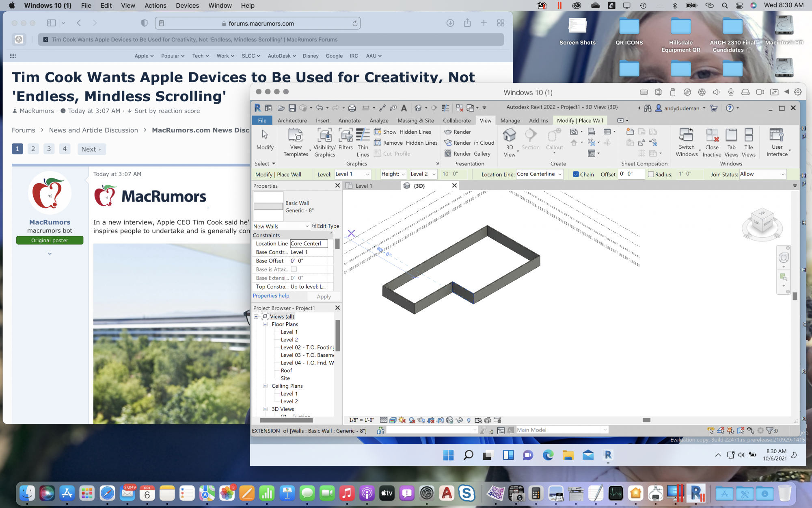Collapse the Floor Plans tree node
Image resolution: width=812 pixels, height=508 pixels.
click(265, 324)
